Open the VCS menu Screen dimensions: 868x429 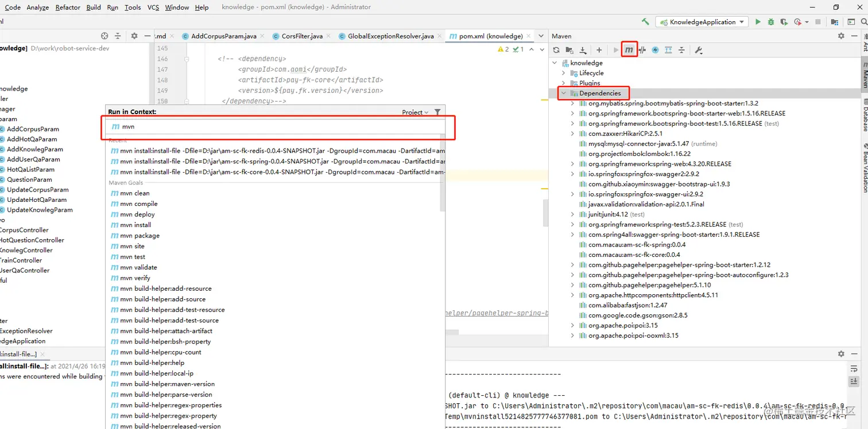coord(153,7)
